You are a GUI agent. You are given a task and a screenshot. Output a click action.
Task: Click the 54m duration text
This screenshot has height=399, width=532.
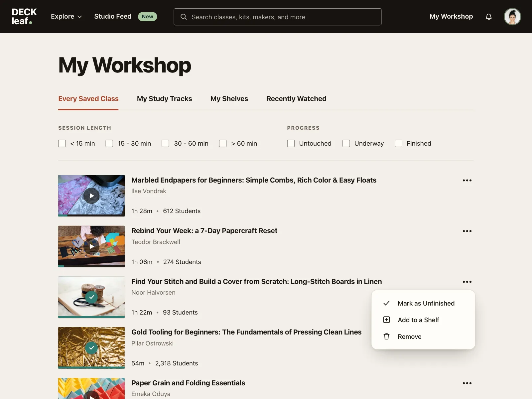pos(138,363)
